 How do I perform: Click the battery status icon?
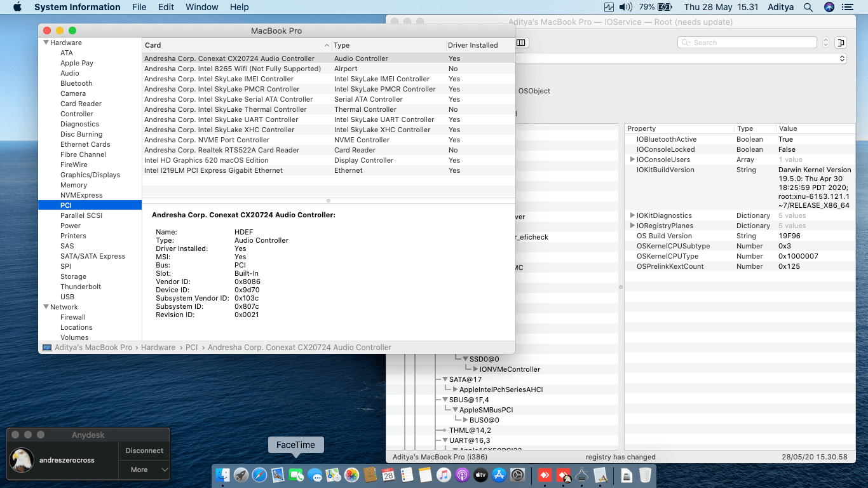click(x=665, y=7)
